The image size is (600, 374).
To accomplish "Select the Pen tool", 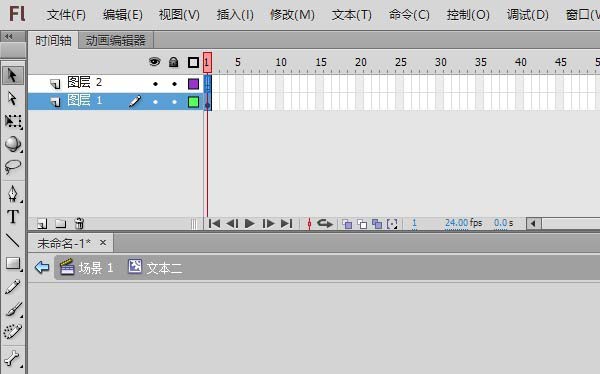I will (x=13, y=194).
